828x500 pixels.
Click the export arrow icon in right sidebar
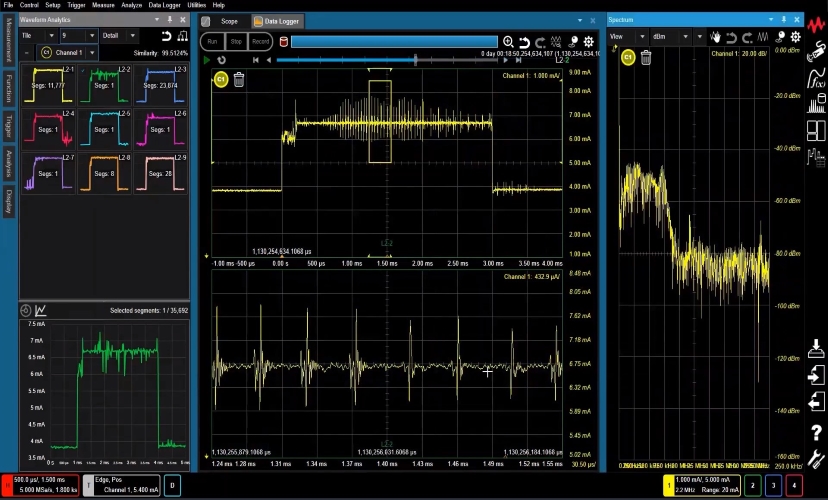pos(816,402)
